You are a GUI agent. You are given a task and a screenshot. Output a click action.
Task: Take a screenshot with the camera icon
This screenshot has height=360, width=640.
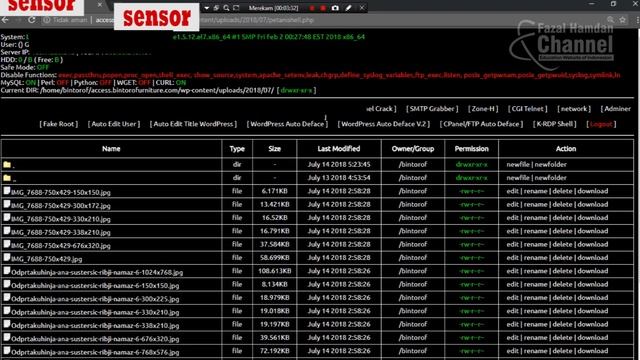coord(335,8)
